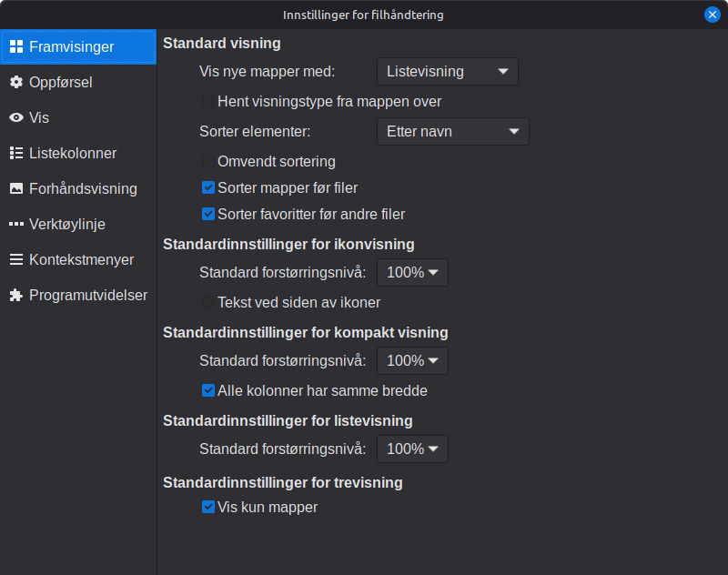The width and height of the screenshot is (728, 575).
Task: Click the Vis eye icon
Action: click(16, 117)
